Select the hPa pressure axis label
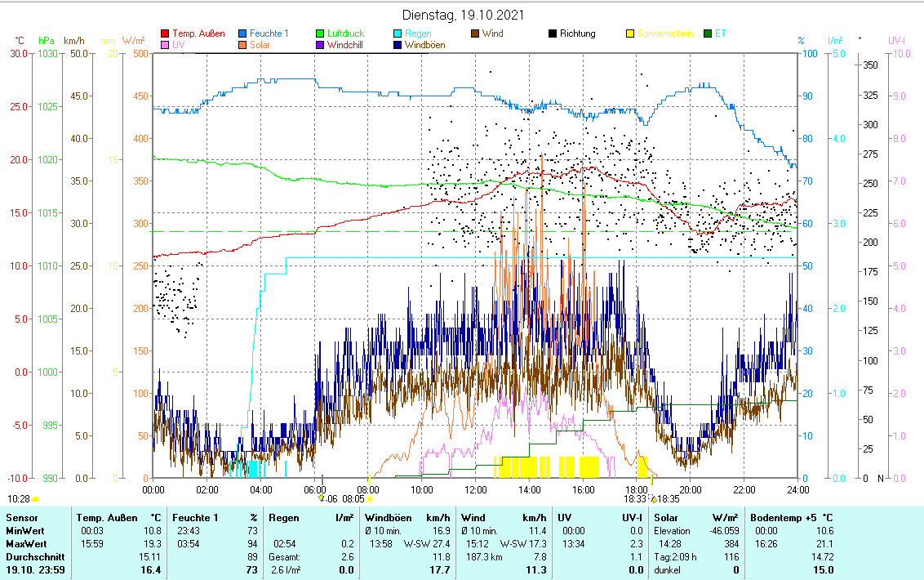924x580 pixels. tap(47, 40)
